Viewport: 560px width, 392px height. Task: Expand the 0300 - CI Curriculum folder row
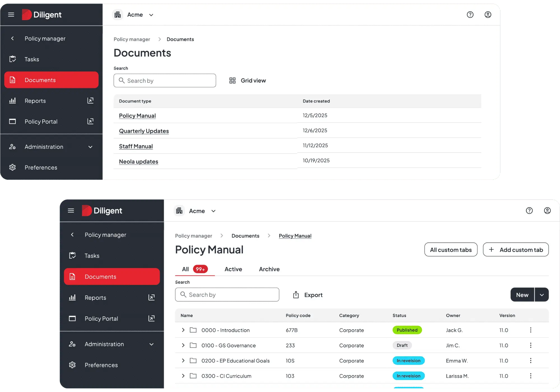click(x=183, y=376)
